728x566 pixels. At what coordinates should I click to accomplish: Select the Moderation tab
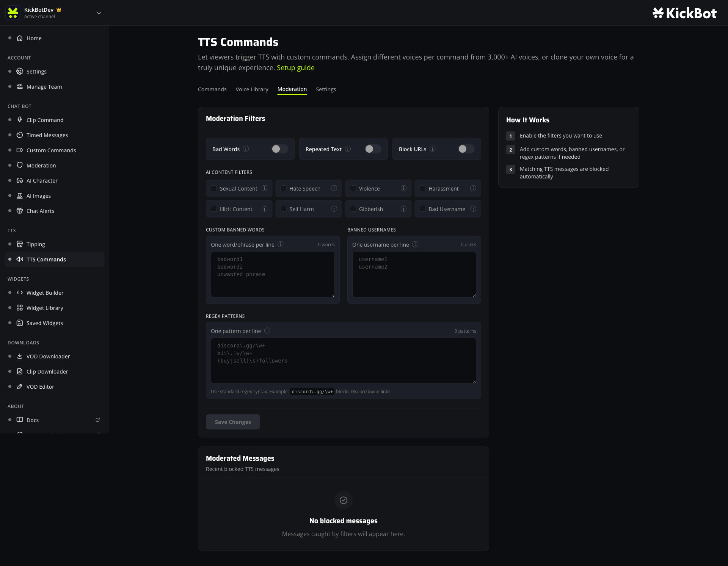pos(292,89)
